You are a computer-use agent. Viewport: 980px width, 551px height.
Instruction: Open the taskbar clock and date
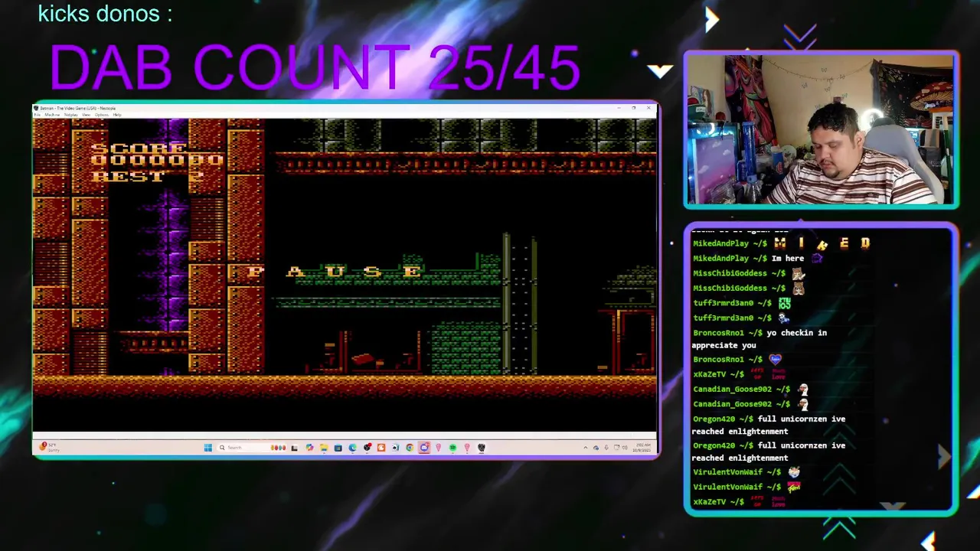point(642,448)
